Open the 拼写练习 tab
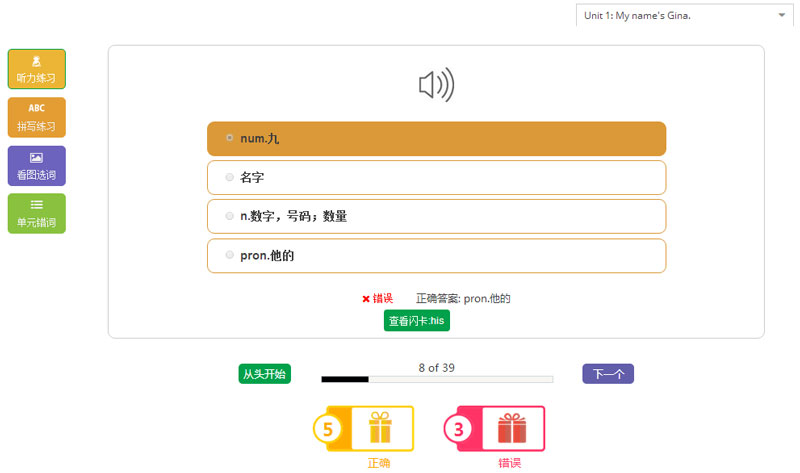The height and width of the screenshot is (473, 800). (36, 126)
